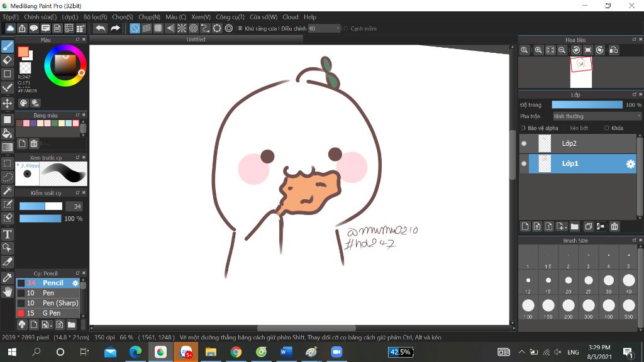
Task: Toggle Cạnh mềm checkbox
Action: point(346,28)
